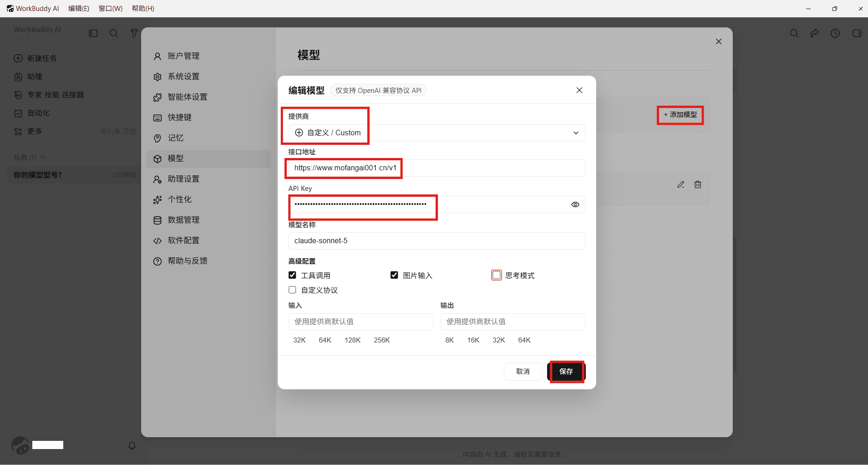Show the API Key with eye icon

(575, 204)
